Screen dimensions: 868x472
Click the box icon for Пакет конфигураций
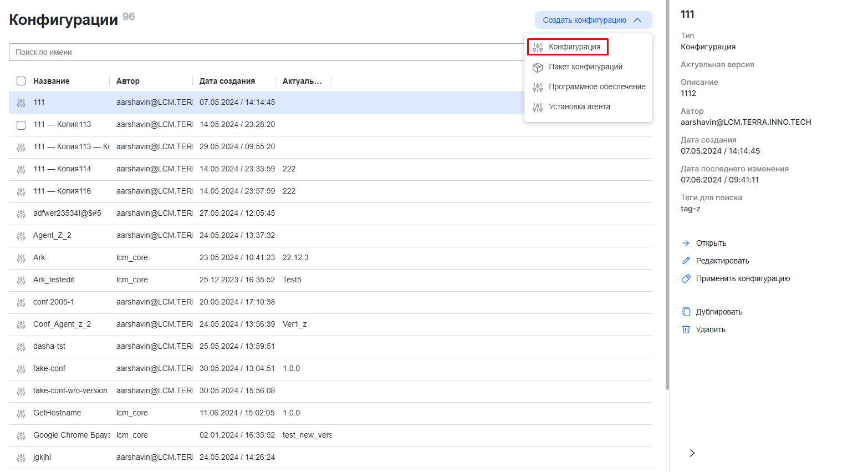(537, 67)
